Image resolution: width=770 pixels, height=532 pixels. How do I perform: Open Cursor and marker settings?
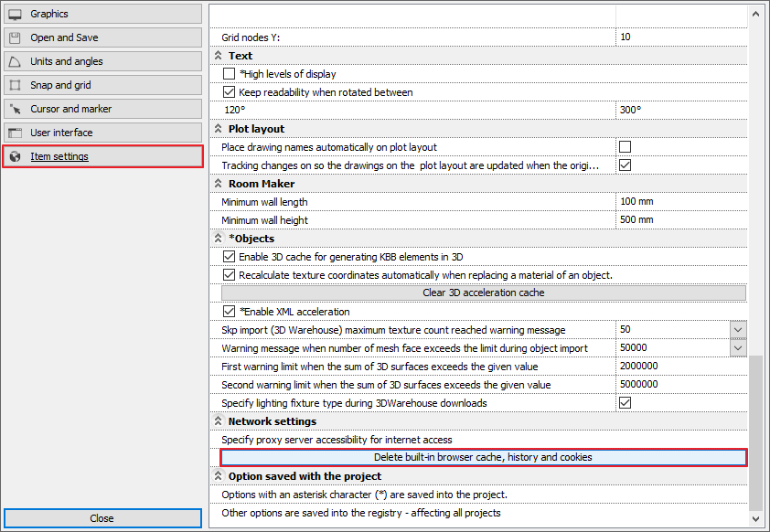pos(102,109)
